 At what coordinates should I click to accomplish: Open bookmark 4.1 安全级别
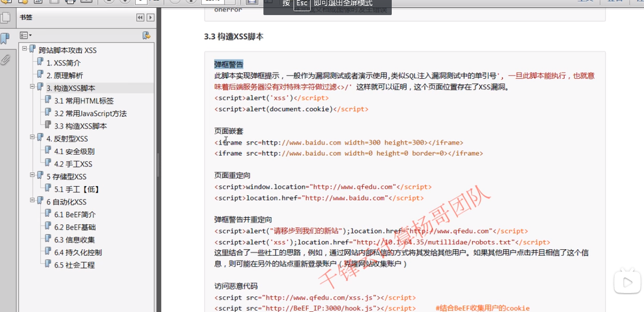click(x=74, y=152)
